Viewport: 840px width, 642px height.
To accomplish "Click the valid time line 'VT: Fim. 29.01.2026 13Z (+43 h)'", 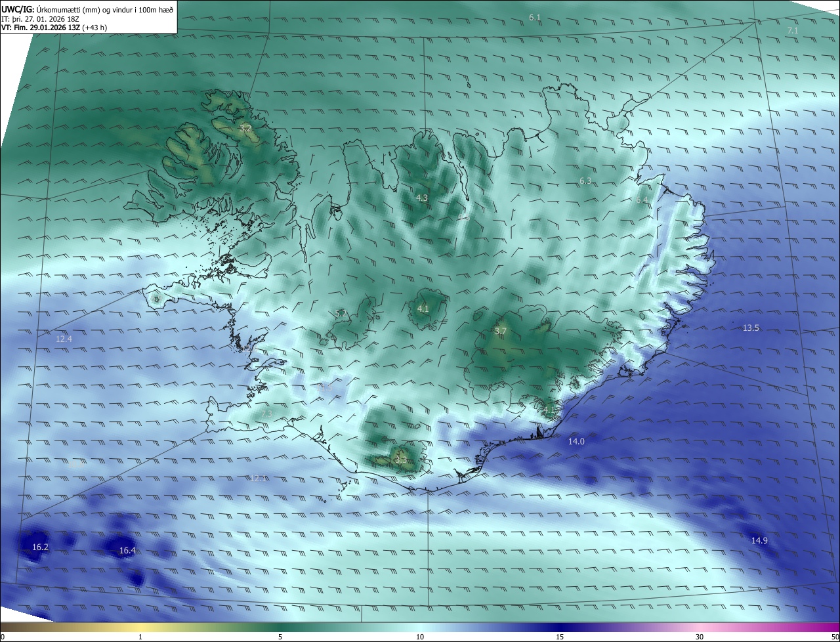I will tap(54, 28).
